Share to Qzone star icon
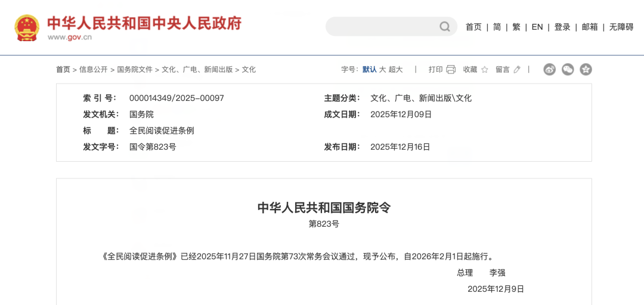This screenshot has width=644, height=305. coord(586,69)
